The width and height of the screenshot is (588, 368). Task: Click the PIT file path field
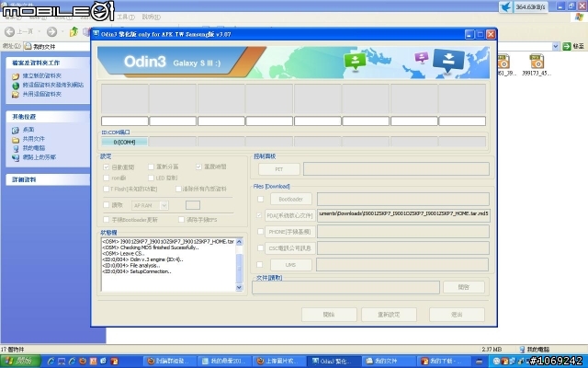click(396, 169)
